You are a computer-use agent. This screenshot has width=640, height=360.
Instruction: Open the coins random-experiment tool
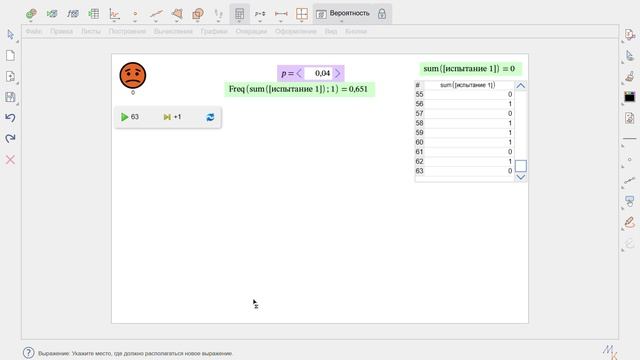coord(31,14)
